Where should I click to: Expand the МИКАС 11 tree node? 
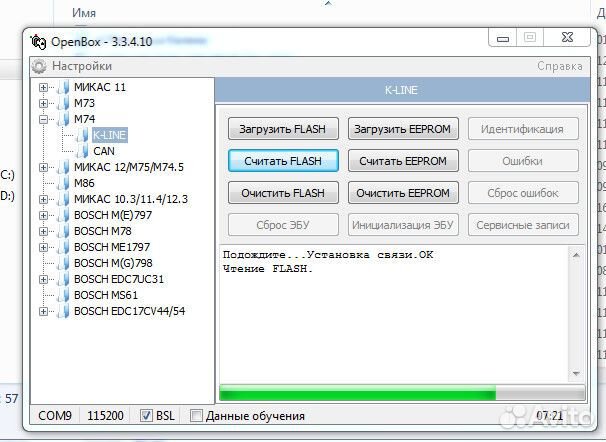[44, 87]
